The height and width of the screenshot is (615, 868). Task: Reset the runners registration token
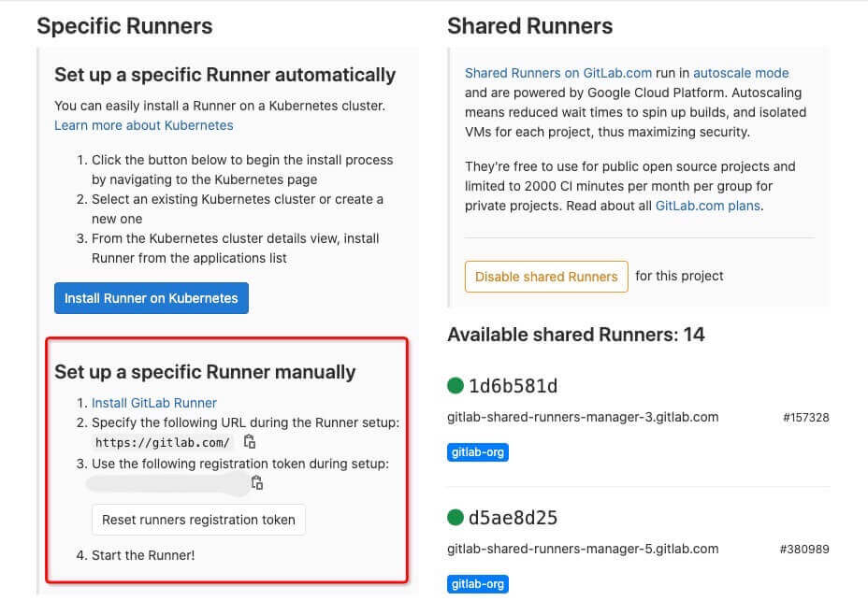point(198,520)
